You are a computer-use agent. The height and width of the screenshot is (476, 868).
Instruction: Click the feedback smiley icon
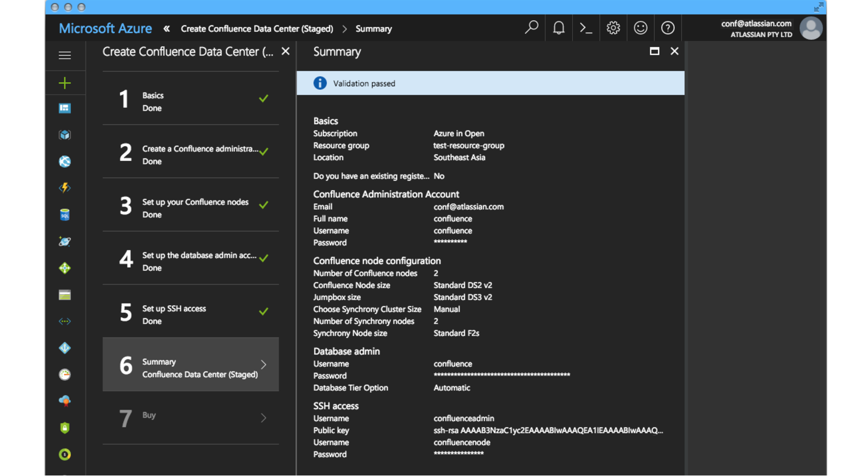pyautogui.click(x=640, y=27)
